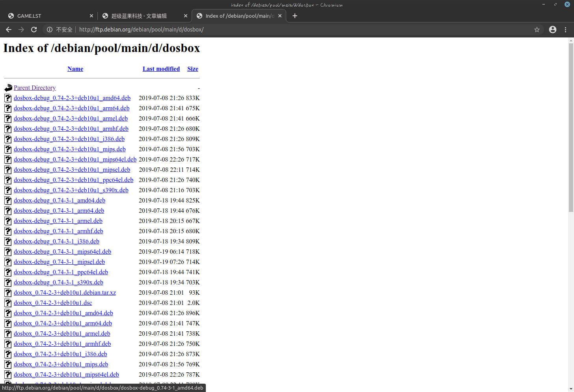Click the scrollbar up arrow

click(571, 40)
